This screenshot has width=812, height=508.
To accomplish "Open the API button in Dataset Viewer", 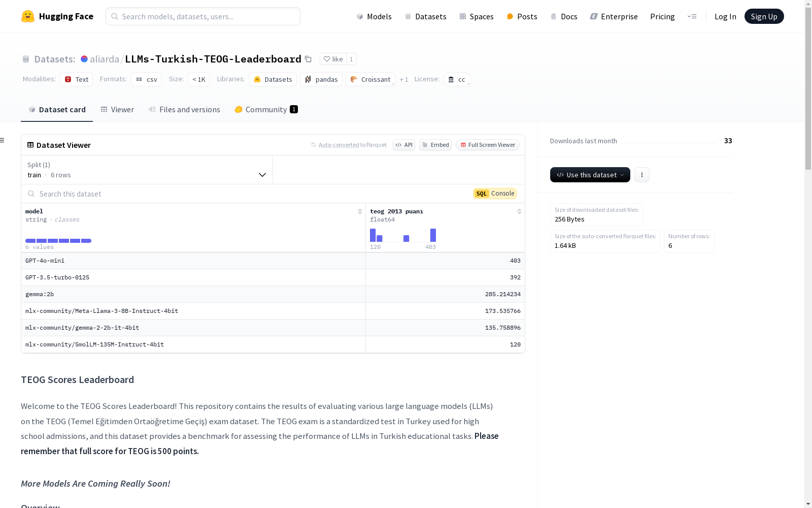I will pyautogui.click(x=404, y=145).
